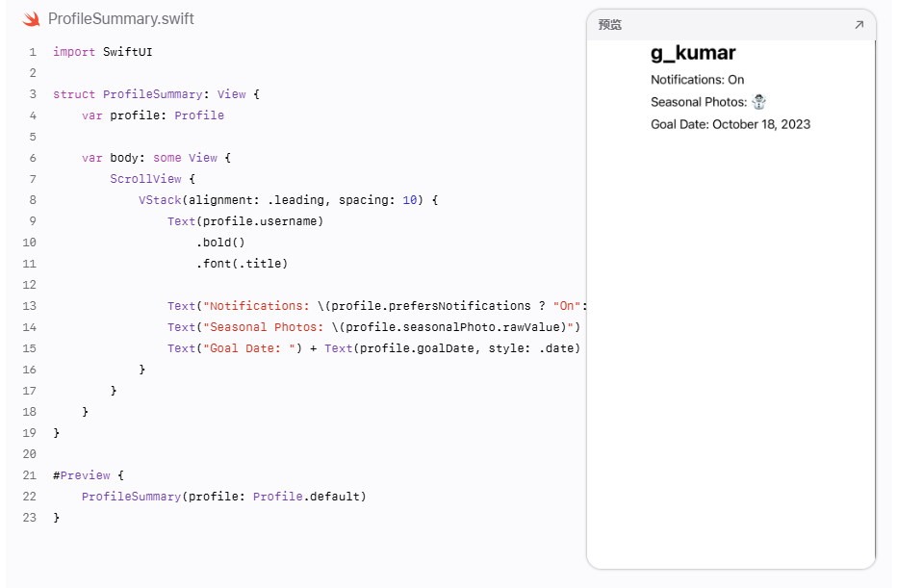The height and width of the screenshot is (588, 923).
Task: Click 'Goal Date: October 18, 2023' text
Action: (x=730, y=124)
